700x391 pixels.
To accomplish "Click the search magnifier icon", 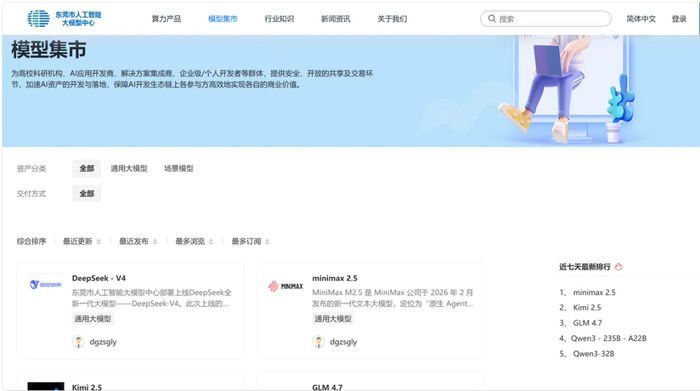I will (x=492, y=18).
